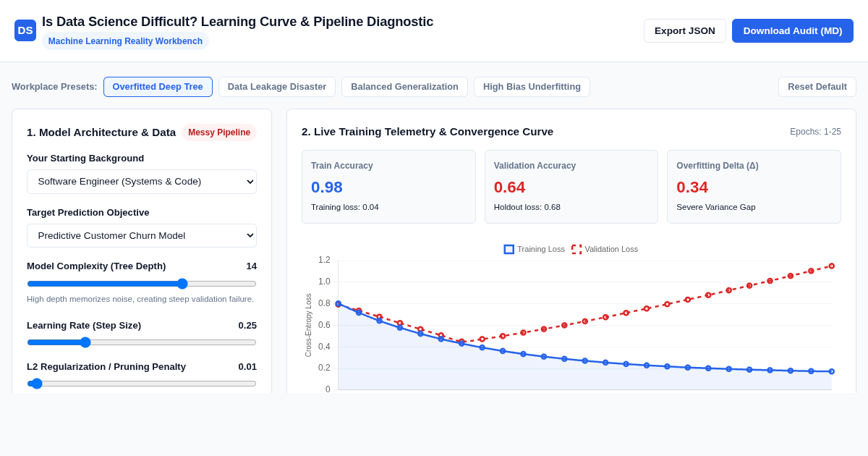Click the last training loss data point
868x456 pixels.
point(832,371)
